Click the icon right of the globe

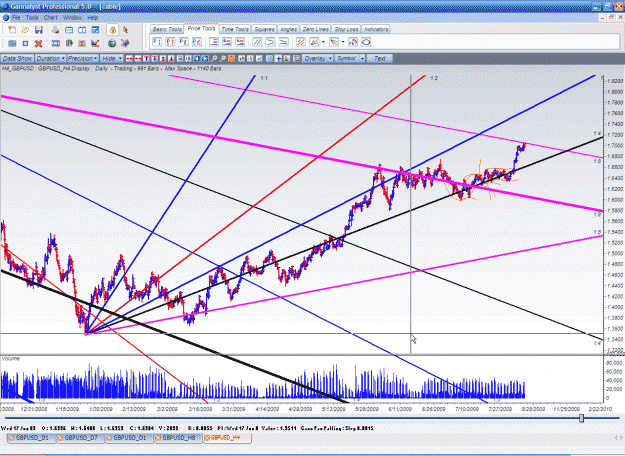(x=125, y=43)
